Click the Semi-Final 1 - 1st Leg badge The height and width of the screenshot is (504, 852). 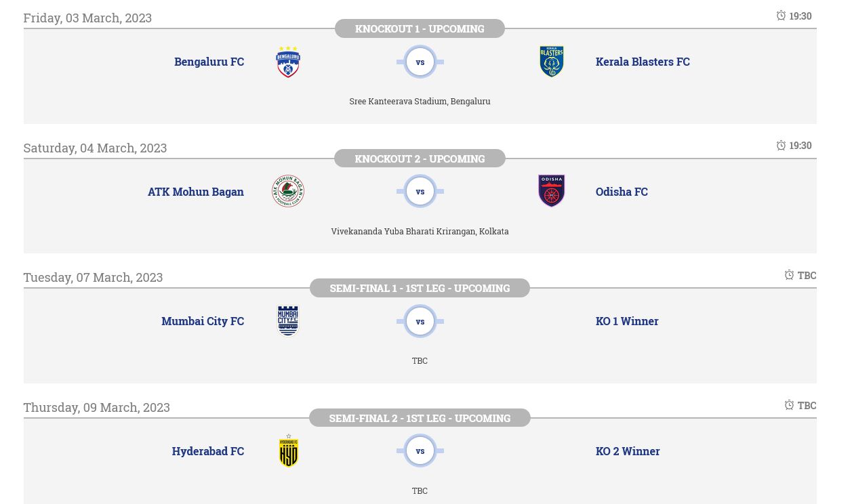(x=420, y=288)
